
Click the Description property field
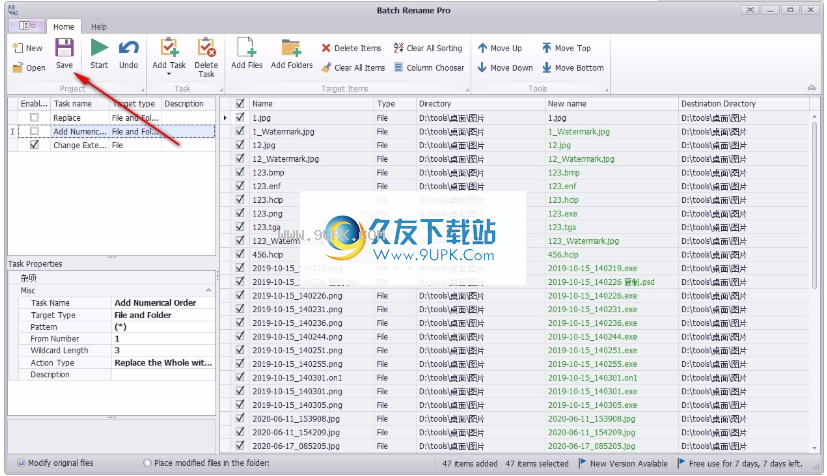pyautogui.click(x=163, y=374)
